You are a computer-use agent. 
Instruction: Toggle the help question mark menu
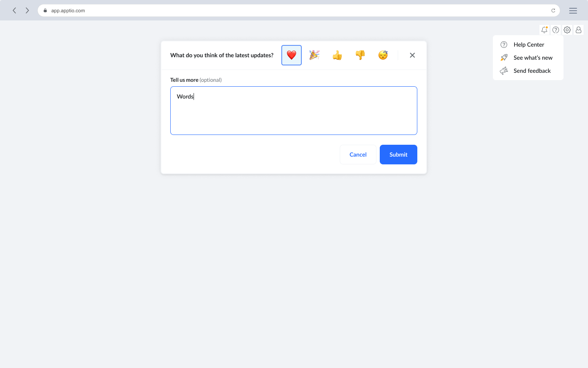(x=556, y=30)
